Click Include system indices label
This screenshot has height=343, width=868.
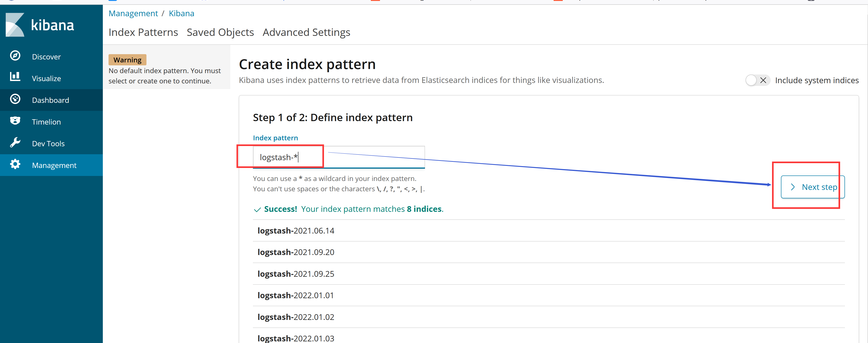pos(817,80)
